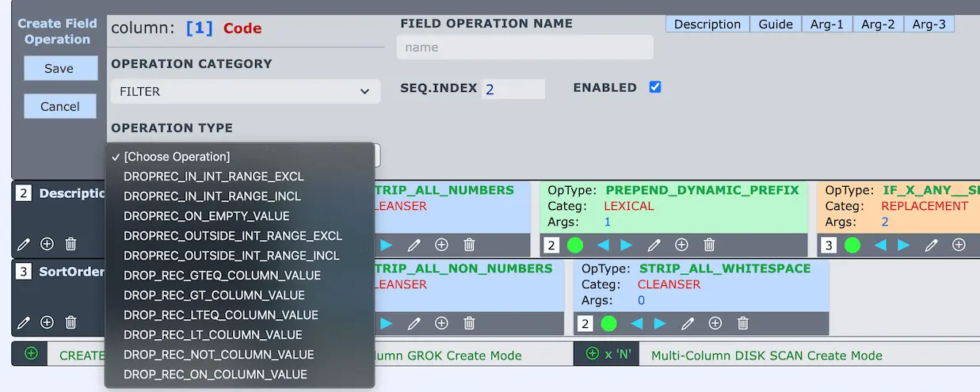The height and width of the screenshot is (392, 980).
Task: Move STRIP_ALL_NUMBERS operation right
Action: coord(386,245)
